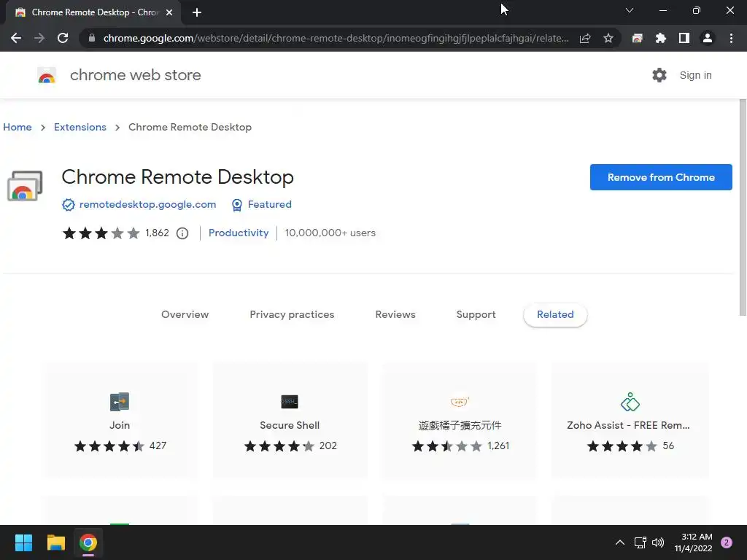Select the Related tab

(555, 315)
